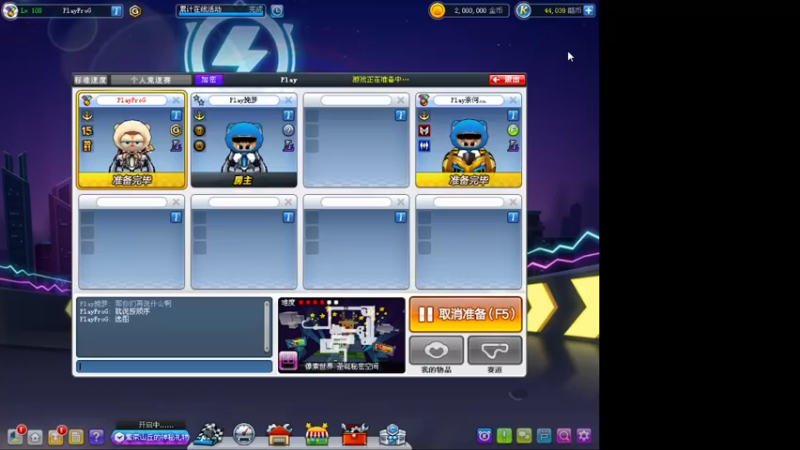Screen dimensions: 800x450
Task: Click the blue T icon next to top-bar PlayFroG name
Action: pyautogui.click(x=116, y=11)
